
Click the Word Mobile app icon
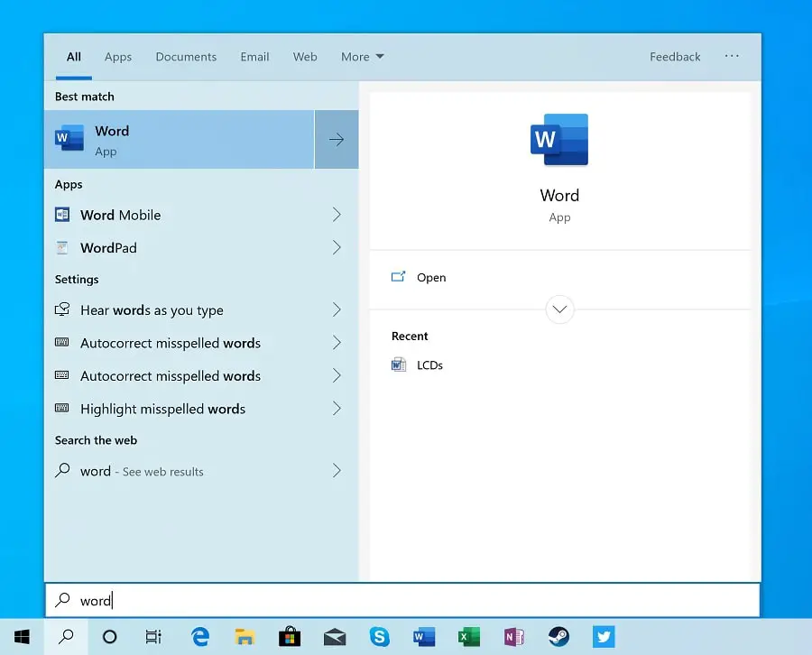[62, 215]
